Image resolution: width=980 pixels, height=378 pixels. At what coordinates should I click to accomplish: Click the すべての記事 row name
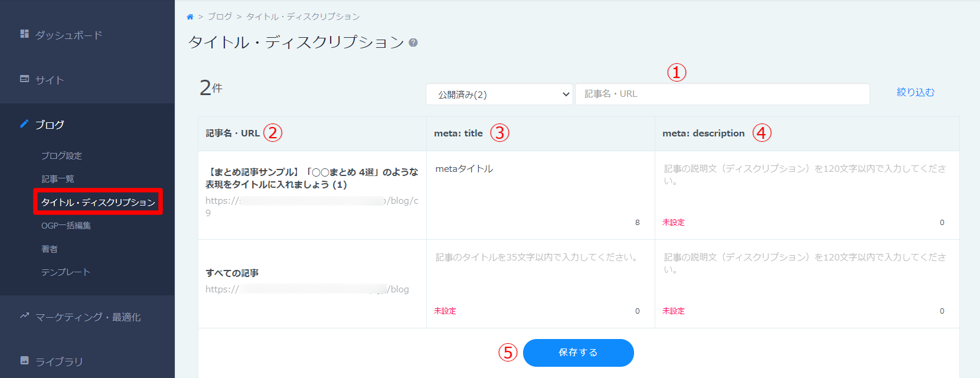[x=232, y=273]
